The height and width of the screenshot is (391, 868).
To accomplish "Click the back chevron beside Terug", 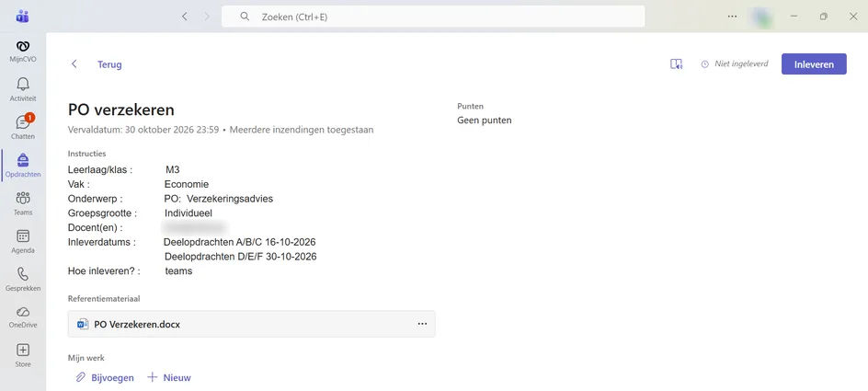I will pos(74,64).
